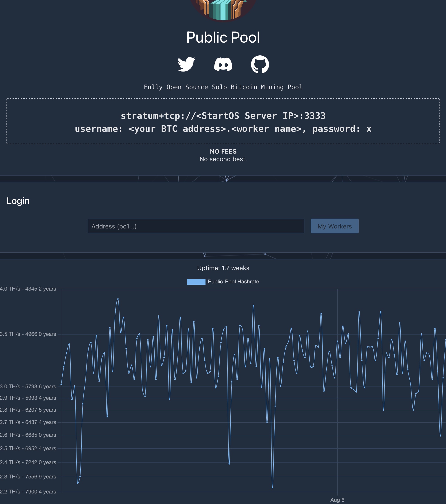Viewport: 446px width, 504px height.
Task: Click the 4.0 TH/s - 4345.2 years axis label
Action: tap(28, 289)
